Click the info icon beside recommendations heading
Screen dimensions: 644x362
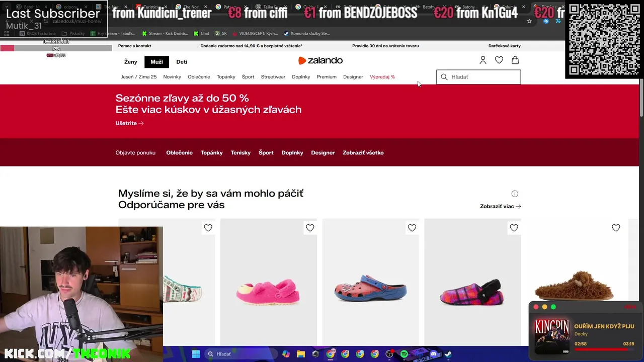pos(515,194)
